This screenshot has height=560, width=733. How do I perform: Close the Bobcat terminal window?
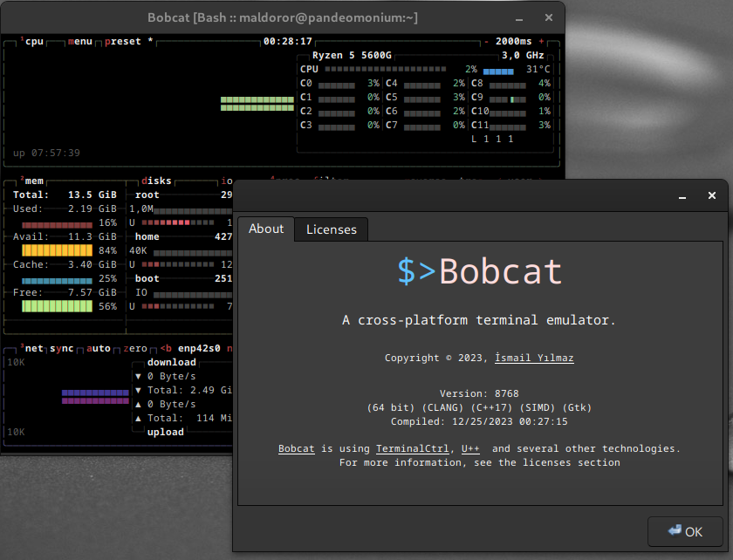click(x=549, y=17)
